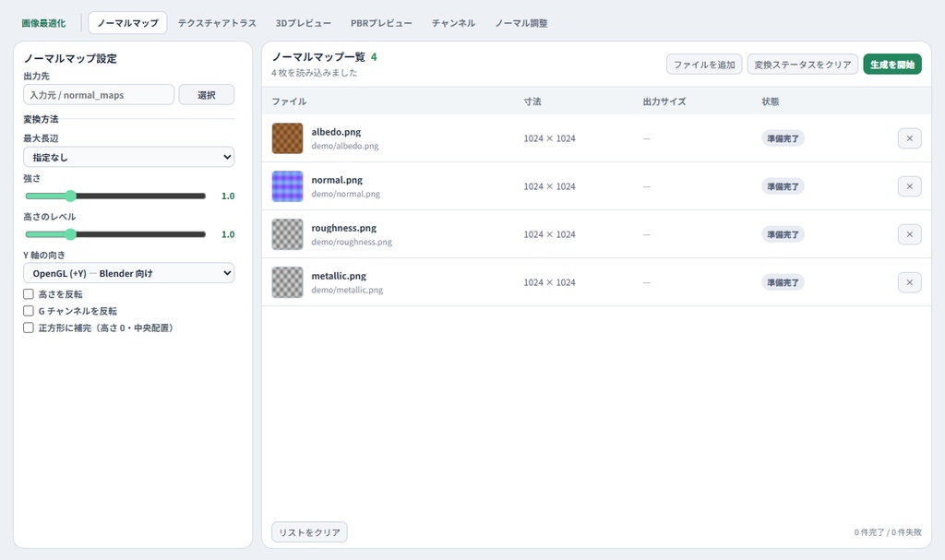This screenshot has width=945, height=560.
Task: Click the 状態 column header
Action: [771, 101]
